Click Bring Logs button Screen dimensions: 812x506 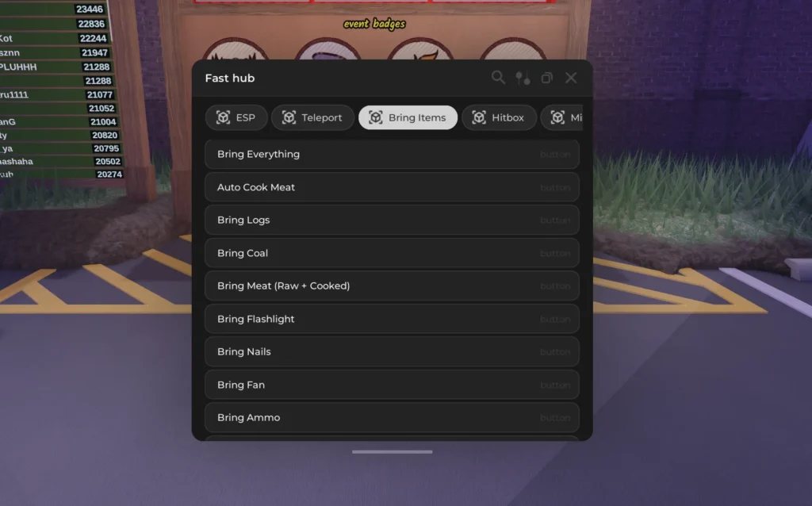[392, 220]
